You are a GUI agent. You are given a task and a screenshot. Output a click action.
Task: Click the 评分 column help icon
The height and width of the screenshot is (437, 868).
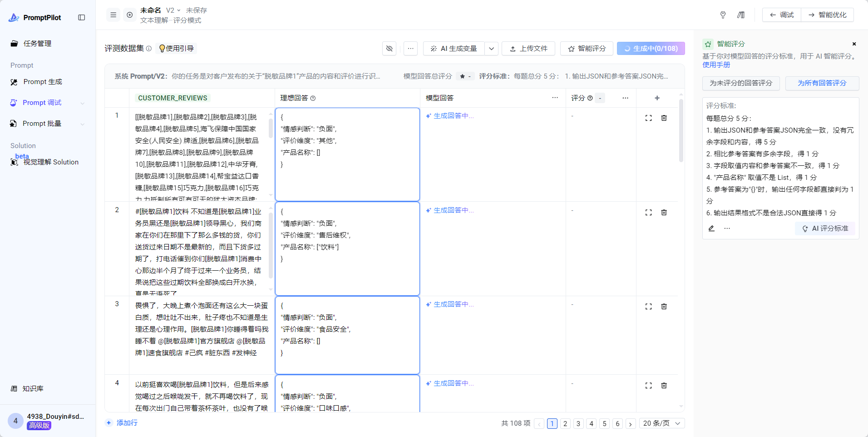(x=590, y=98)
